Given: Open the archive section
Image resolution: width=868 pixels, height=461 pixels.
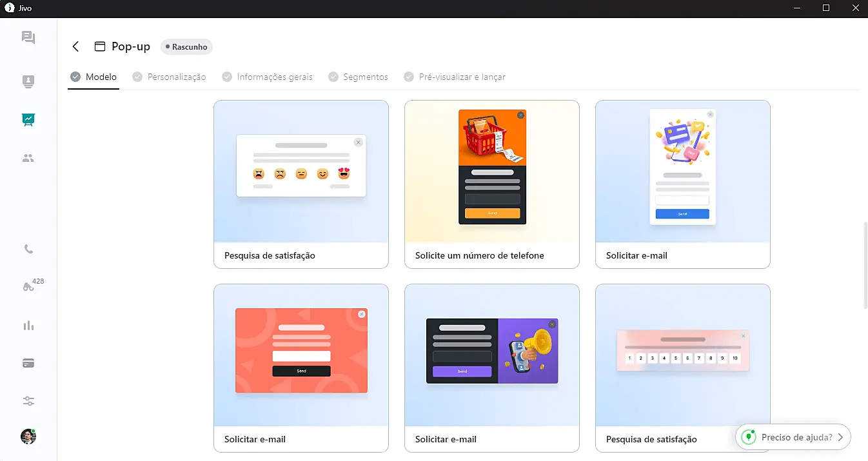Looking at the screenshot, I should [28, 362].
